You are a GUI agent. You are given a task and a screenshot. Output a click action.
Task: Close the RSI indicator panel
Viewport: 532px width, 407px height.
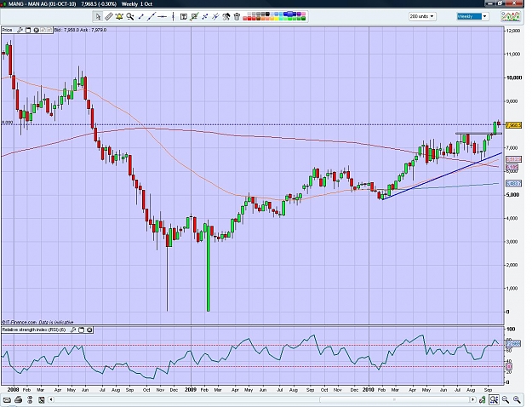coord(89,330)
